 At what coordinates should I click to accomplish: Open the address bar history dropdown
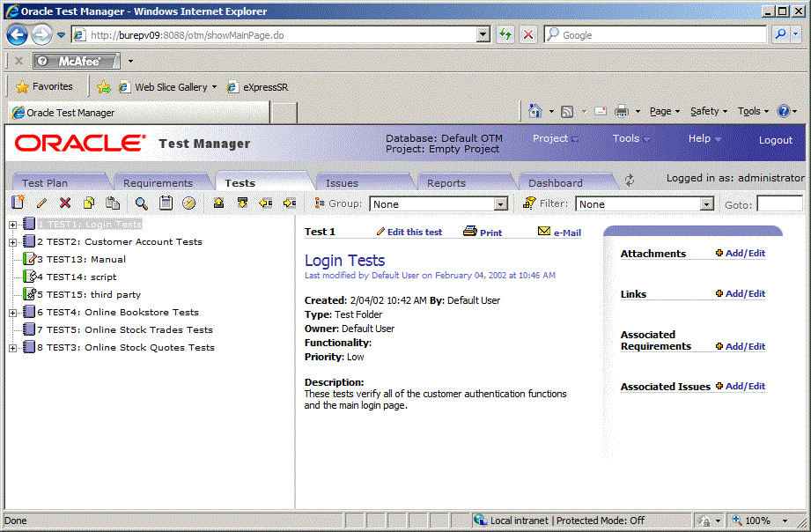click(x=483, y=34)
